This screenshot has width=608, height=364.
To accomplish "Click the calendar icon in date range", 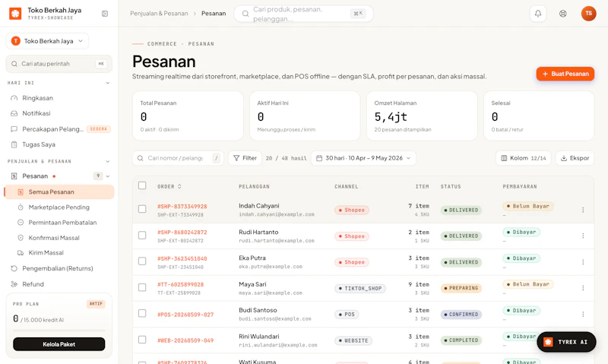I will click(x=319, y=158).
